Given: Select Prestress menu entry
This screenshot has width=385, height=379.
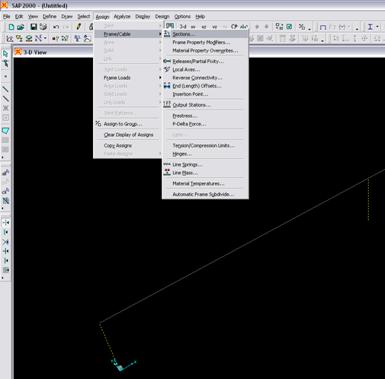Looking at the screenshot, I should click(205, 116).
